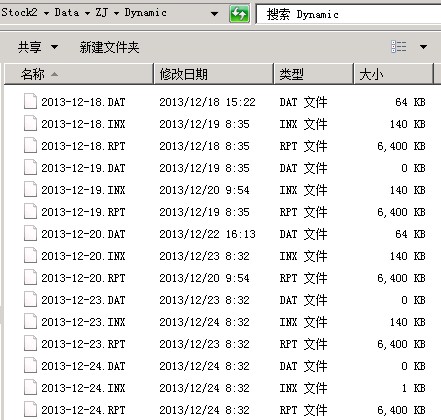This screenshot has height=420, width=441.
Task: Click Dynamic in the address breadcrumb
Action: [x=145, y=13]
